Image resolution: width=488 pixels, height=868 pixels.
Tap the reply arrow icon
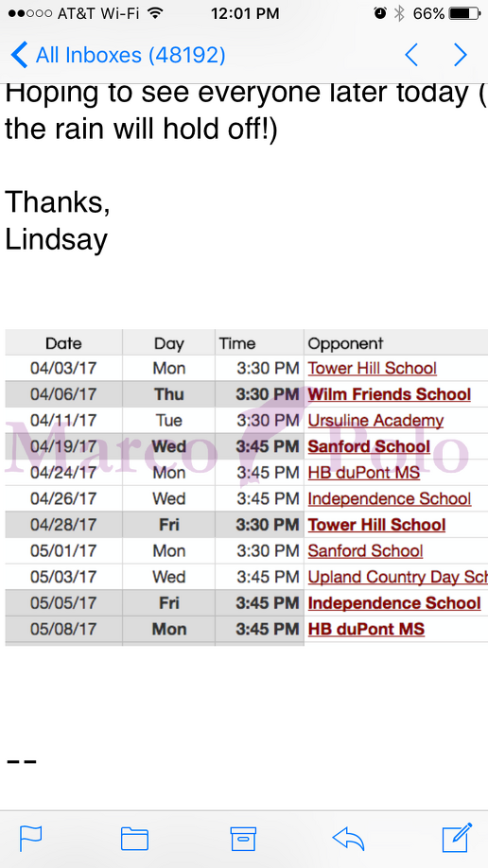click(348, 838)
